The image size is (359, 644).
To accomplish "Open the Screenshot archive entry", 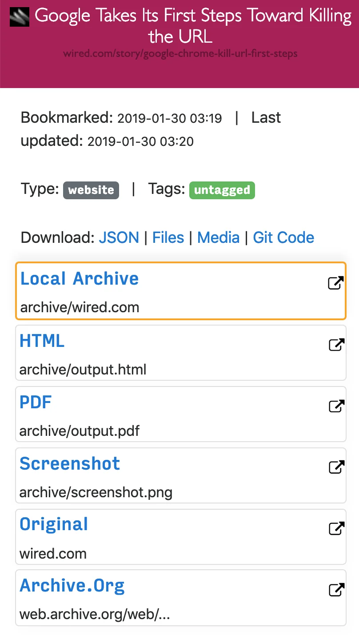I will coord(69,463).
